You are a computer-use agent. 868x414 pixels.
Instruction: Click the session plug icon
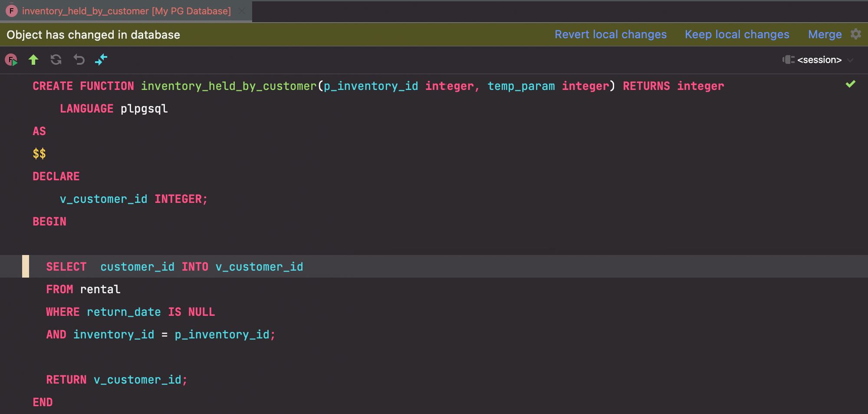788,60
